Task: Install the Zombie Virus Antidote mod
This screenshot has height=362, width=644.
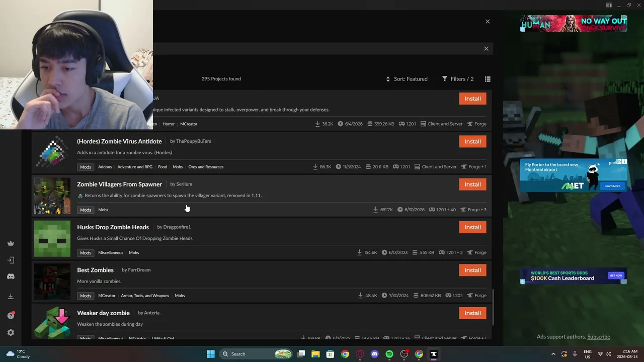Action: click(x=472, y=141)
